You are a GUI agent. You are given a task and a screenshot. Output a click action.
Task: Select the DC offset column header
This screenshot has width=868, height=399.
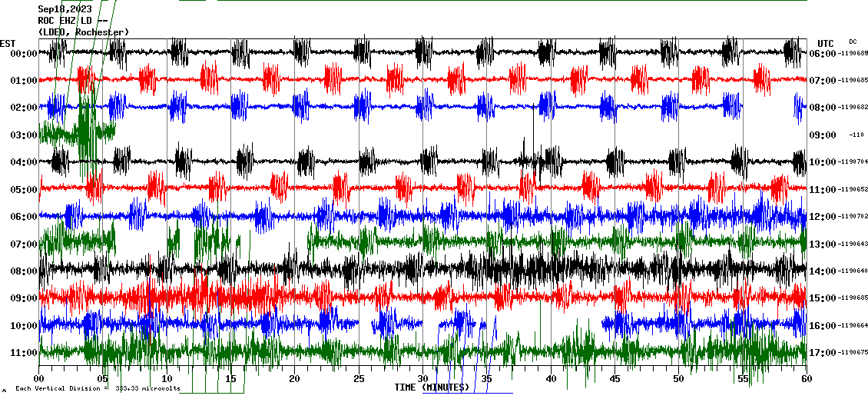[x=853, y=42]
